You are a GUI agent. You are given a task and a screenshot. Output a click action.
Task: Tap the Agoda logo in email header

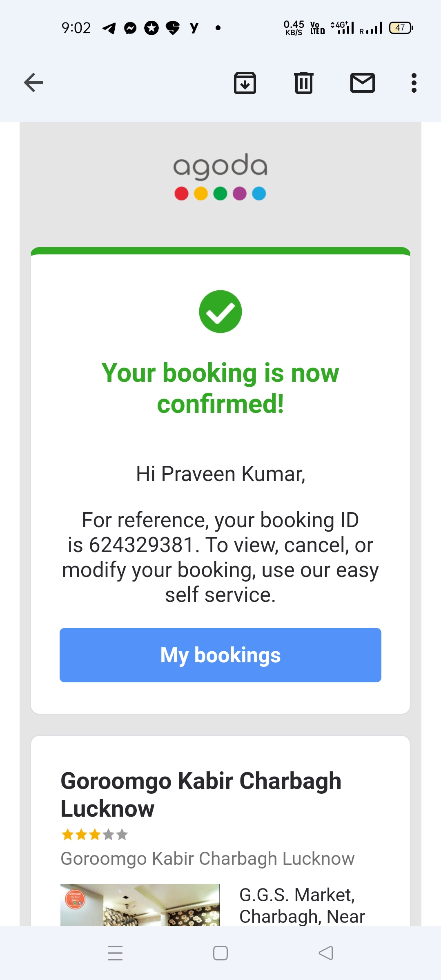220,176
